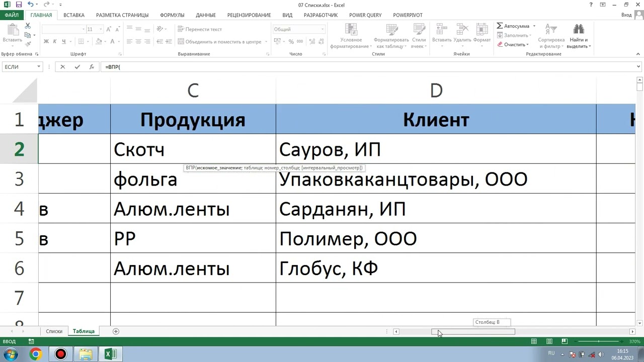Toggle align text left
The height and width of the screenshot is (362, 644).
pos(129,42)
